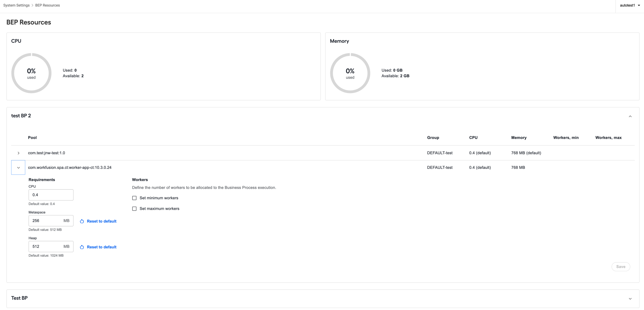The height and width of the screenshot is (310, 644).
Task: Click Used: 0 CPU text
Action: pyautogui.click(x=69, y=70)
